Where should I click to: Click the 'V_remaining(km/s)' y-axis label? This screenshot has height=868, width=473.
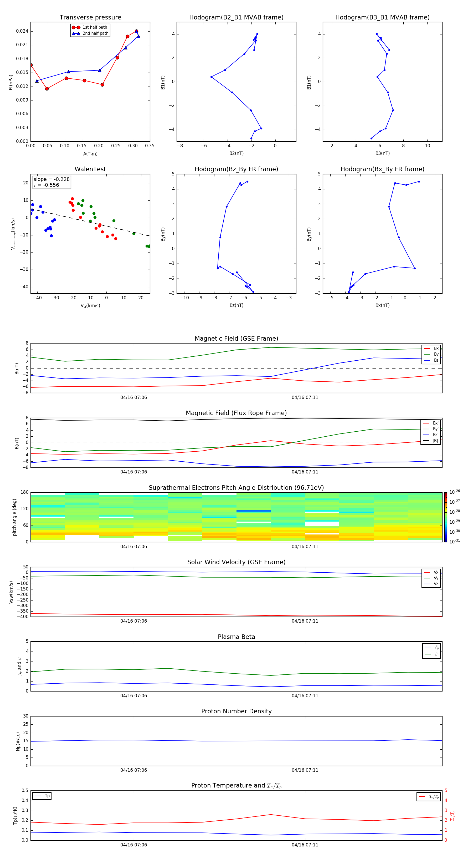13,234
